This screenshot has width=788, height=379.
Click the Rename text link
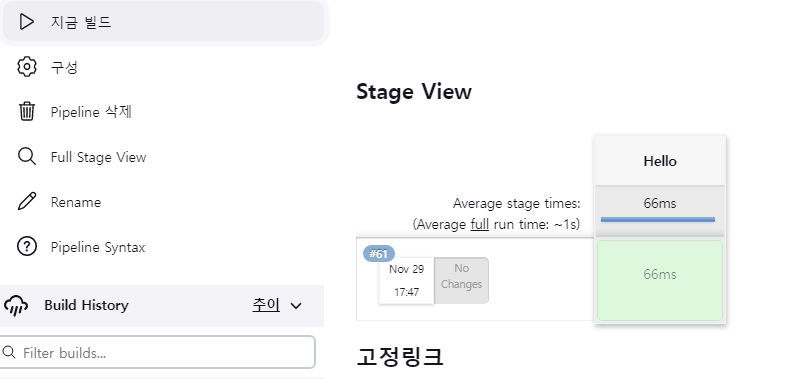coord(75,202)
